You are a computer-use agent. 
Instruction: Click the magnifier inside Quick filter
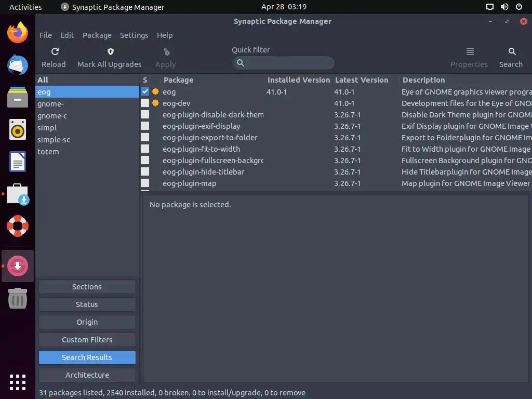[240, 63]
